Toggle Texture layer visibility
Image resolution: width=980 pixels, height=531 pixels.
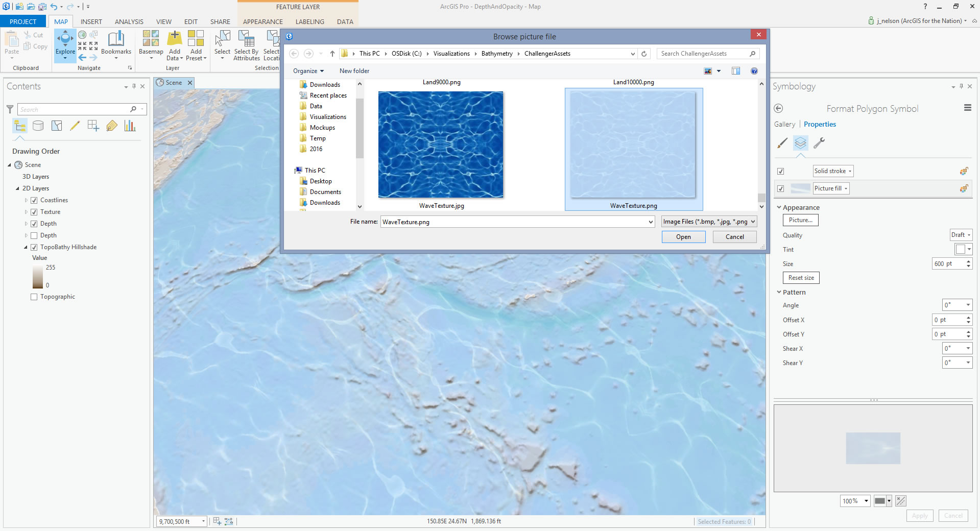coord(34,212)
